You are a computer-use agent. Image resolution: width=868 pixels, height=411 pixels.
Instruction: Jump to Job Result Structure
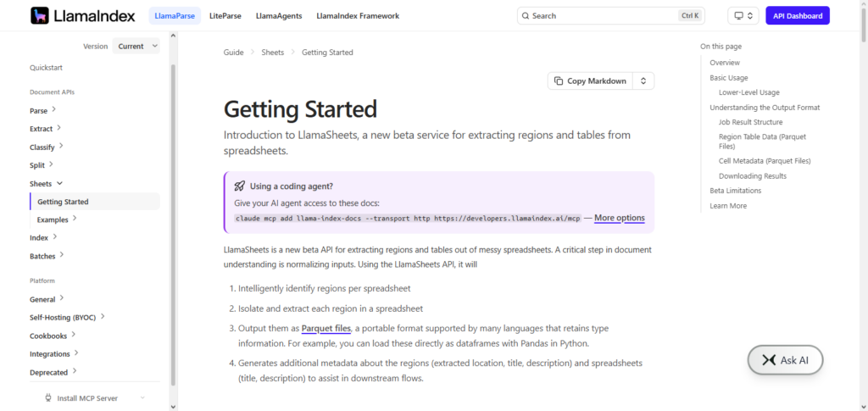point(751,122)
